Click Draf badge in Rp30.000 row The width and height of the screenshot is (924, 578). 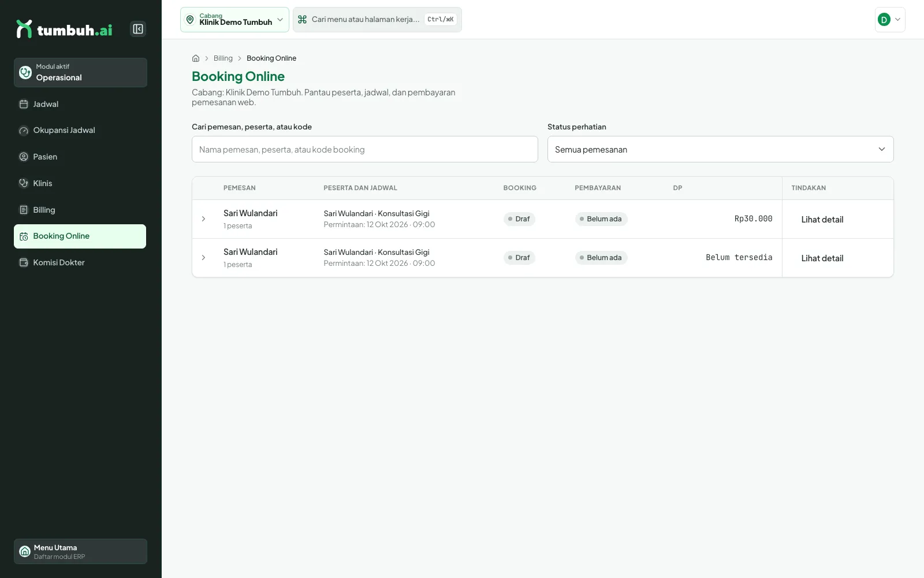pyautogui.click(x=519, y=219)
